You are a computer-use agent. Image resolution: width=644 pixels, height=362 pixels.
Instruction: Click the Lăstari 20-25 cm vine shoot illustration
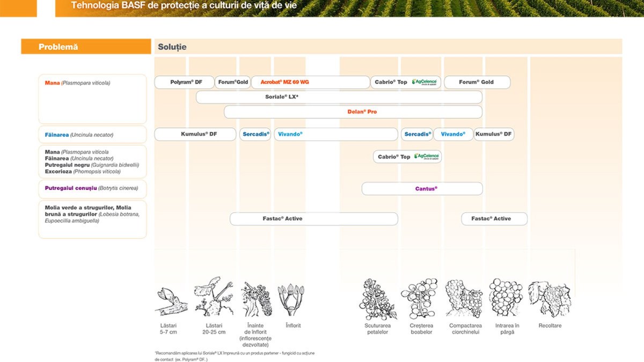click(x=214, y=298)
